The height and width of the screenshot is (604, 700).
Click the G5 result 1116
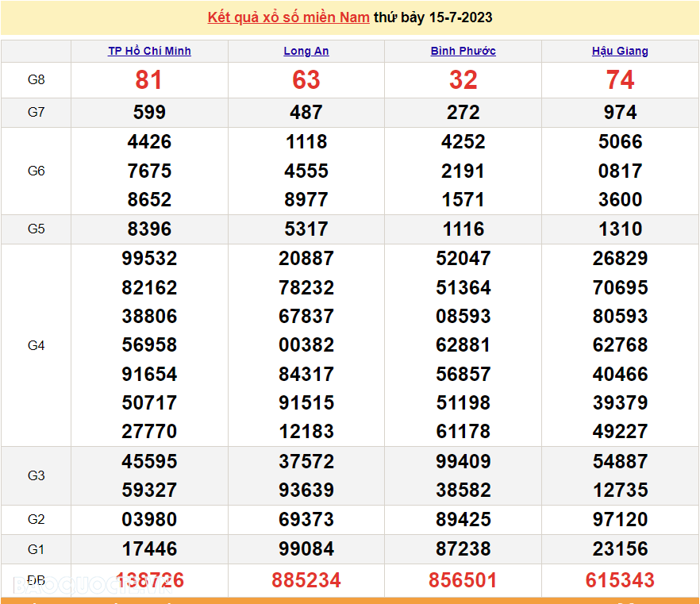[463, 229]
